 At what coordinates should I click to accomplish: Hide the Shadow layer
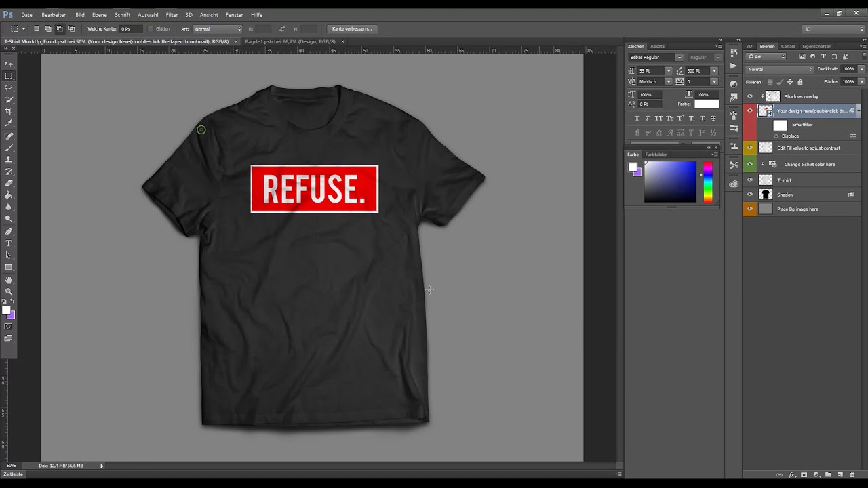pos(750,195)
